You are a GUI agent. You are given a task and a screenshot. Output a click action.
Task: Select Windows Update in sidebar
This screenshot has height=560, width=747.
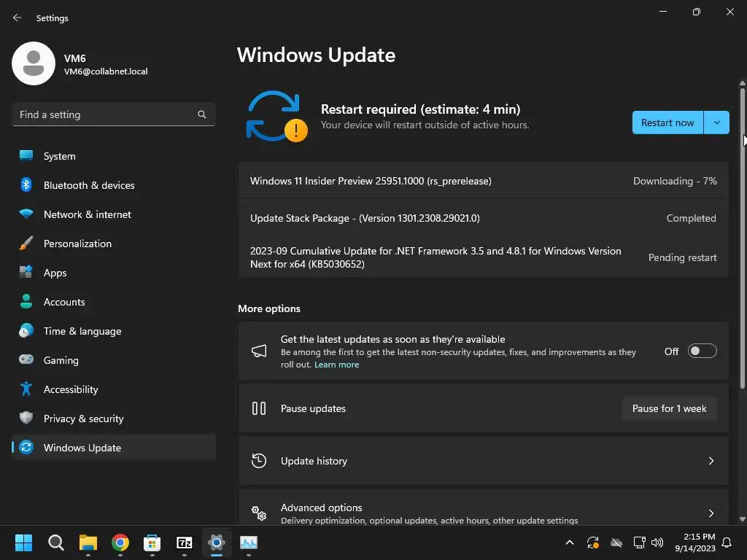(113, 448)
